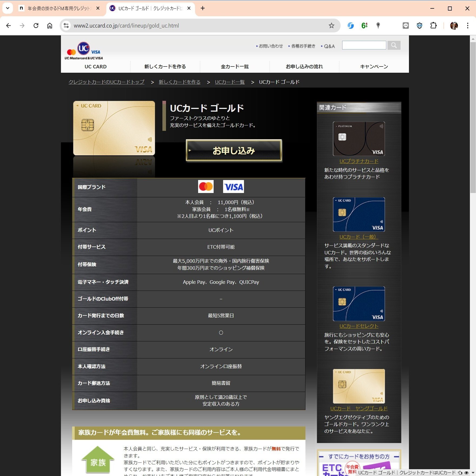Click the browser forward arrow
Screen dimensions: 476x476
(22, 26)
